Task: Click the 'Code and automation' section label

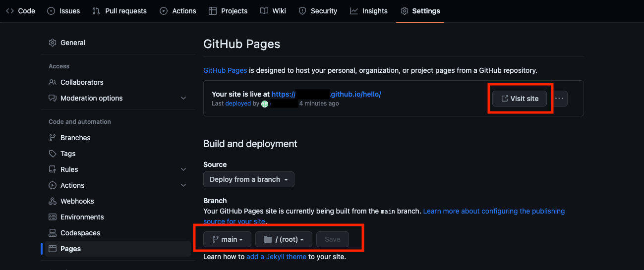Action: click(80, 122)
